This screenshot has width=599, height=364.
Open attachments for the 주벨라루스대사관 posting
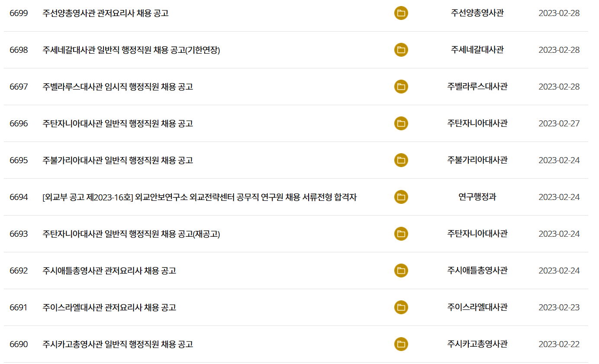[x=401, y=87]
